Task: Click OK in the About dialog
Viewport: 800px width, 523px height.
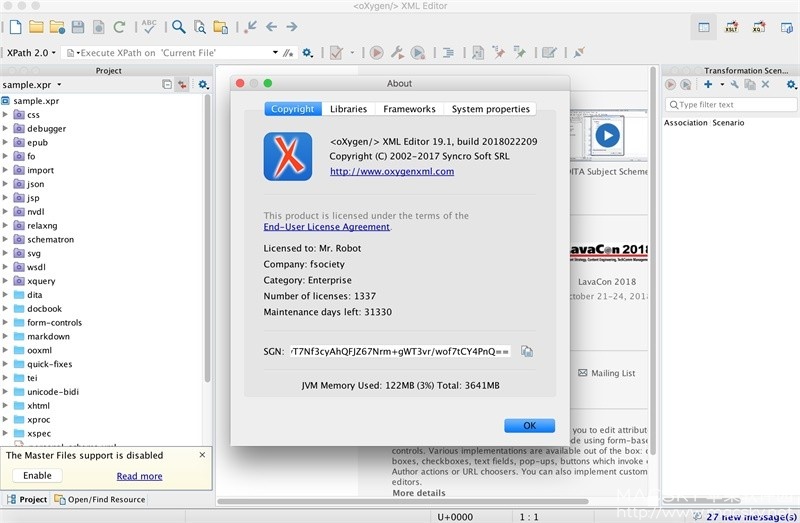Action: [x=530, y=426]
